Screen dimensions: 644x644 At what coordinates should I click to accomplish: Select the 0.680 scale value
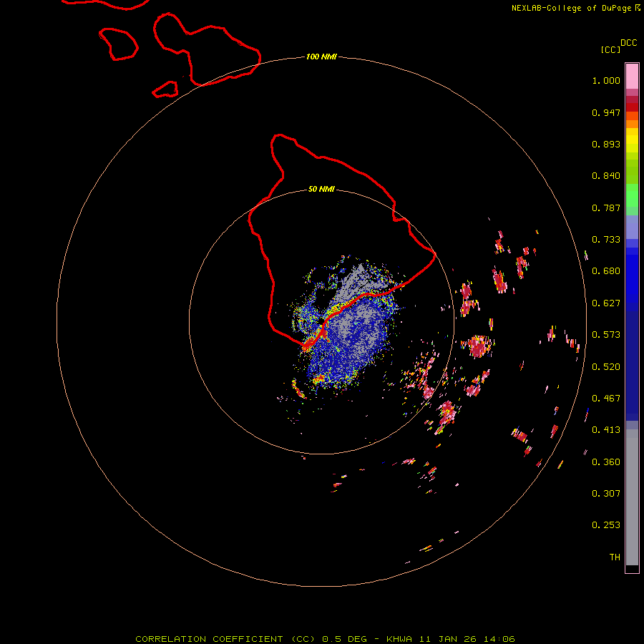[x=606, y=271]
